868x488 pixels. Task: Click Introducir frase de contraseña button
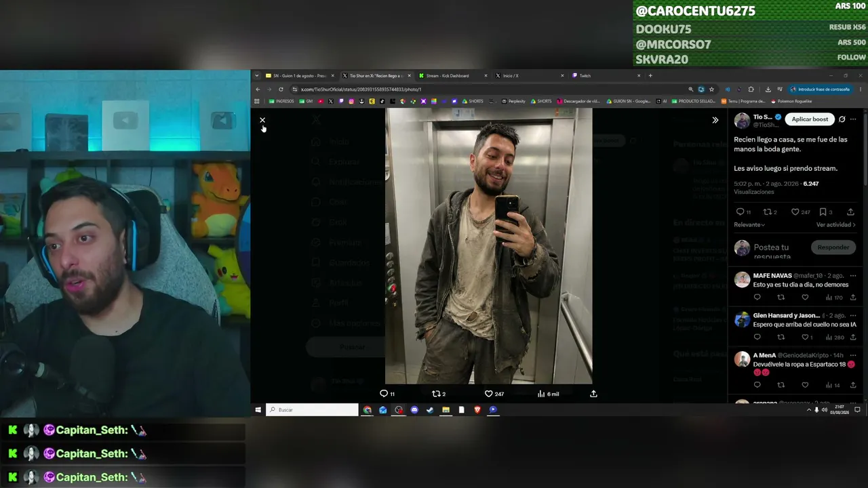coord(820,89)
